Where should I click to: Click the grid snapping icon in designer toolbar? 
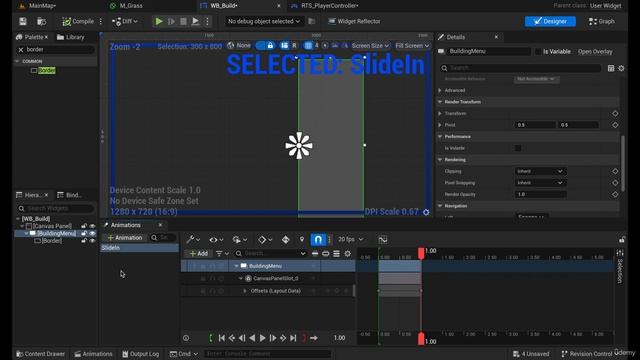(308, 45)
